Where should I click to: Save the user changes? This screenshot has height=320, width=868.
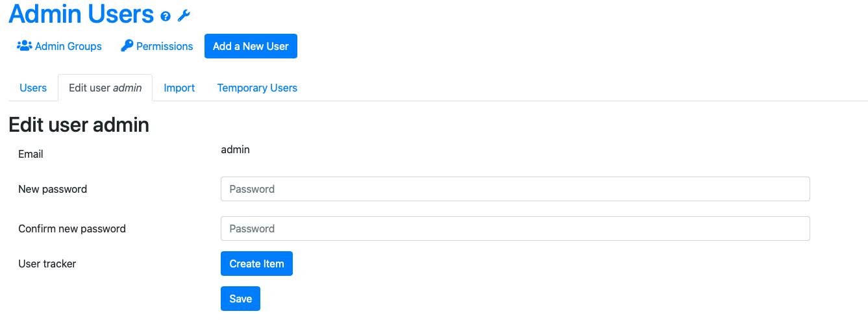coord(240,299)
